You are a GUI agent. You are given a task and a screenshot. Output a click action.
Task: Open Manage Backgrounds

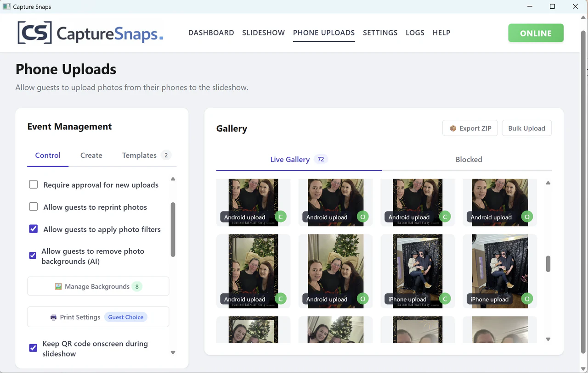point(98,286)
